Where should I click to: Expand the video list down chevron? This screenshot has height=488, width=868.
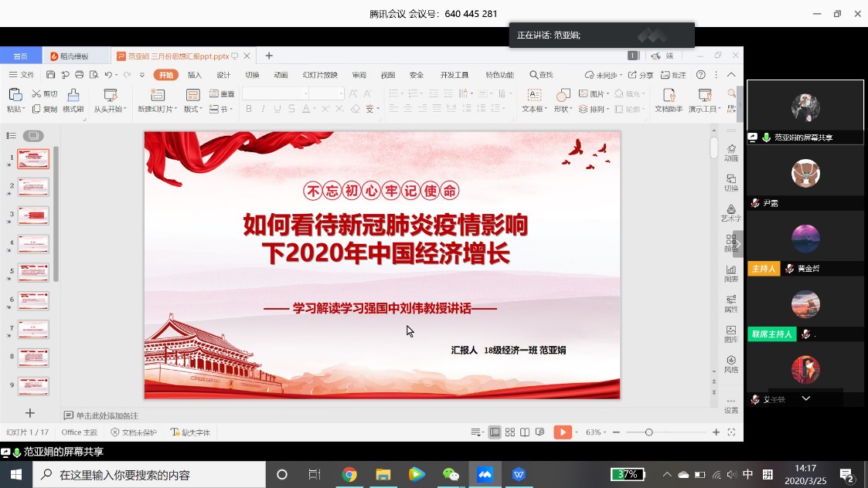[x=805, y=398]
